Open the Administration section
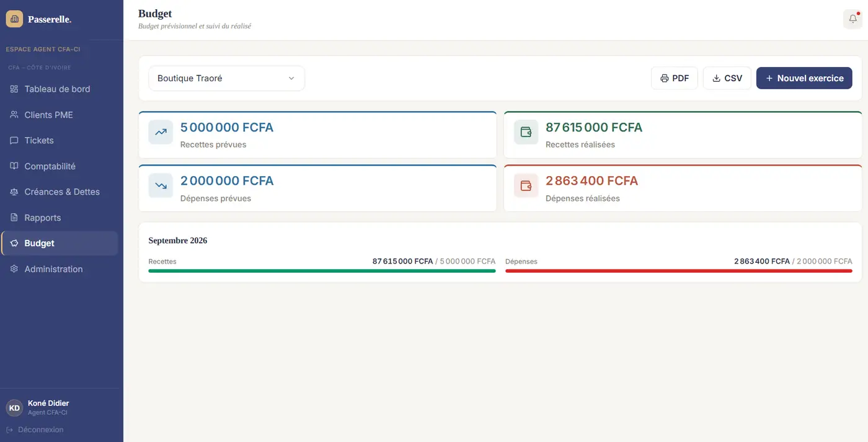Viewport: 868px width, 442px height. point(60,269)
